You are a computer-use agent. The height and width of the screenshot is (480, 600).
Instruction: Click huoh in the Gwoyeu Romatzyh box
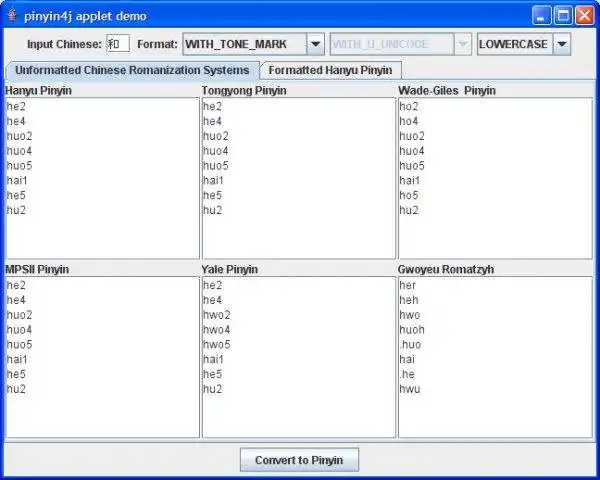coord(412,330)
